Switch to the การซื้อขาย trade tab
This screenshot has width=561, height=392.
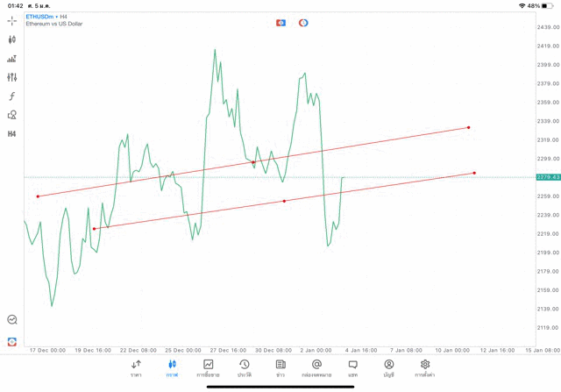(x=208, y=368)
